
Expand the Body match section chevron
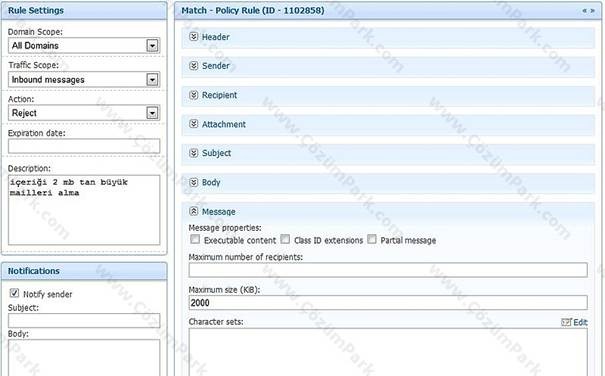[x=194, y=182]
